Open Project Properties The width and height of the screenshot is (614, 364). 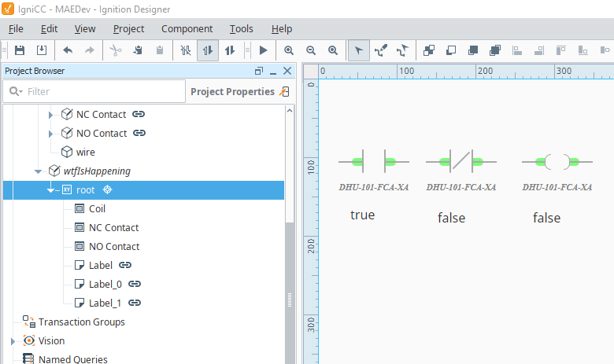239,91
